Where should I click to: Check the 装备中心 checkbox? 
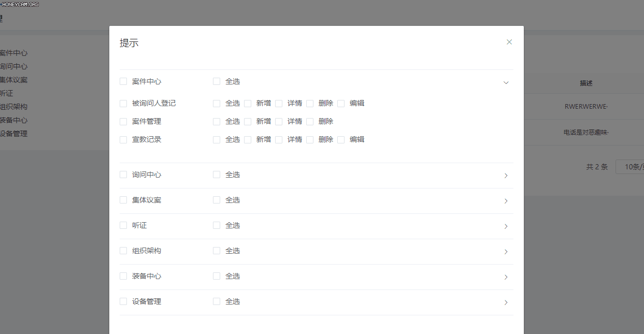[x=123, y=276]
